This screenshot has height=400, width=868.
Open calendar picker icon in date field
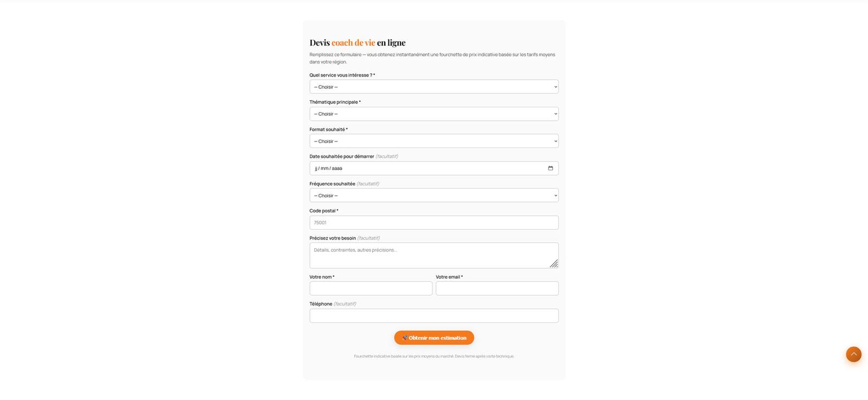pos(550,168)
